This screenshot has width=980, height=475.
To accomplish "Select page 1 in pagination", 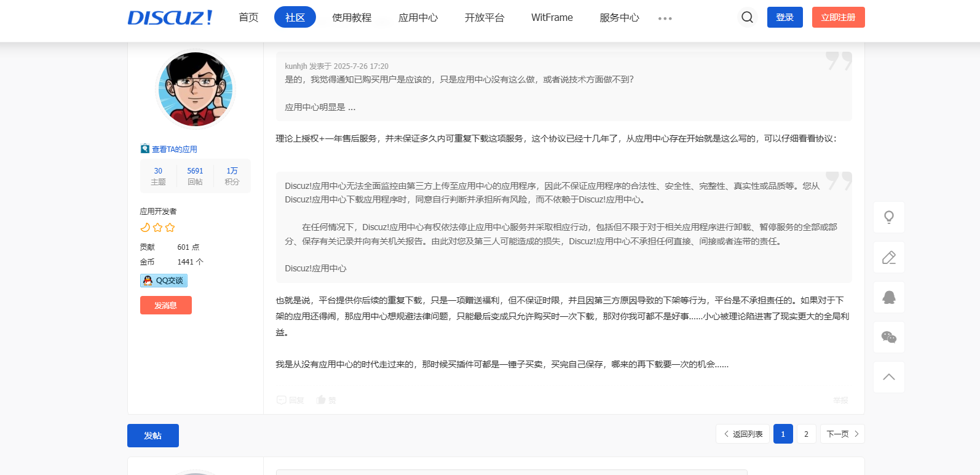I will 783,434.
